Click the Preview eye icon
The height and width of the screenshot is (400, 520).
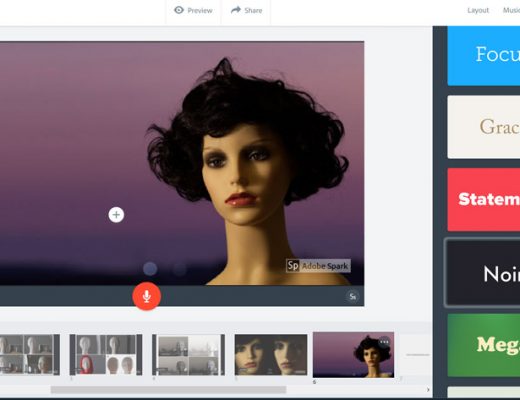tap(179, 10)
